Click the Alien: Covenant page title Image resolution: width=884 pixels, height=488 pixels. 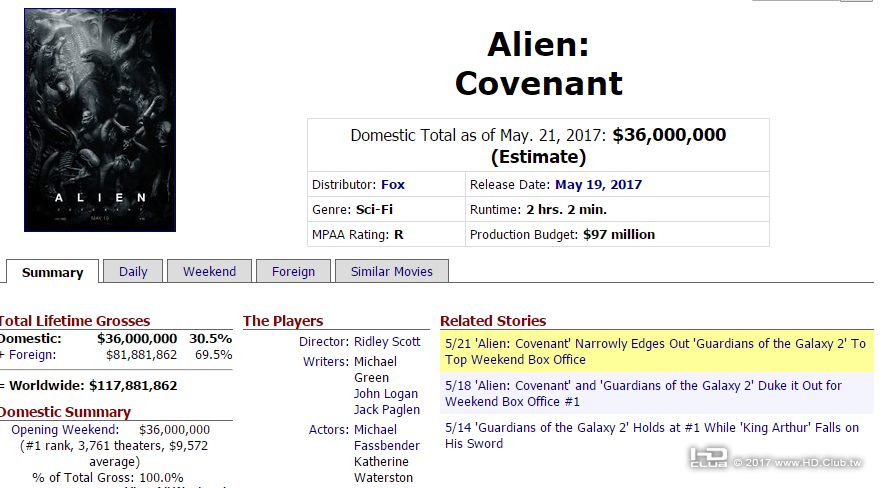(538, 64)
